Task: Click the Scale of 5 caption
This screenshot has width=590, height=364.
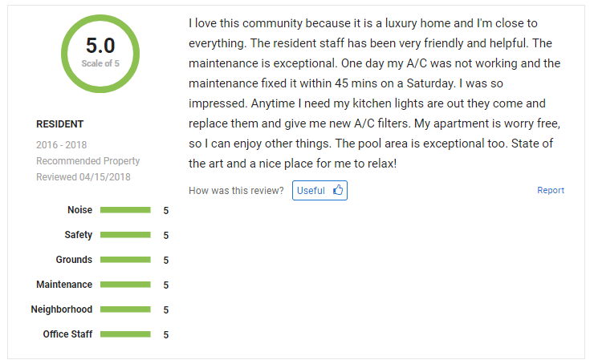Action: (100, 63)
